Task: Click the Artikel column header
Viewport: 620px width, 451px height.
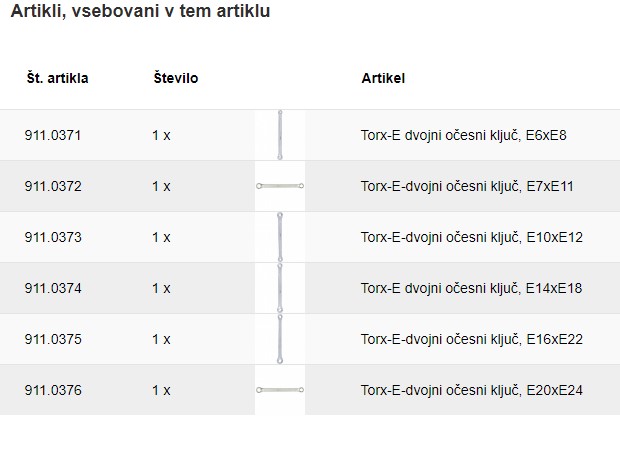Action: (x=383, y=78)
